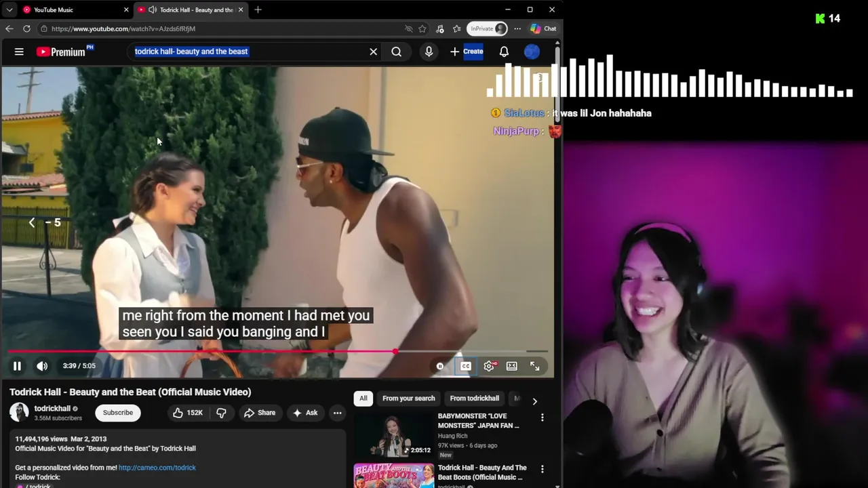Click the red progress scrubber dot

395,351
